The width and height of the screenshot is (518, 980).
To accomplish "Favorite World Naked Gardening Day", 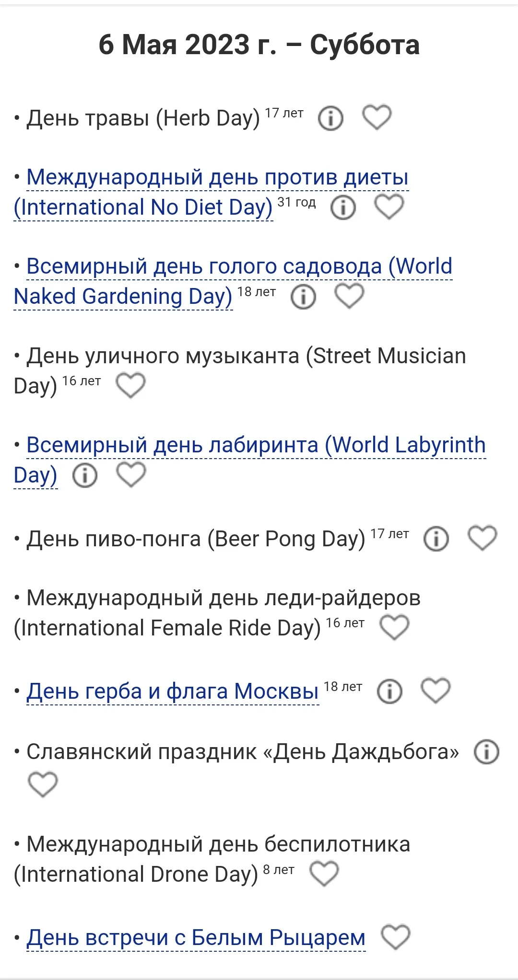I will click(x=349, y=296).
